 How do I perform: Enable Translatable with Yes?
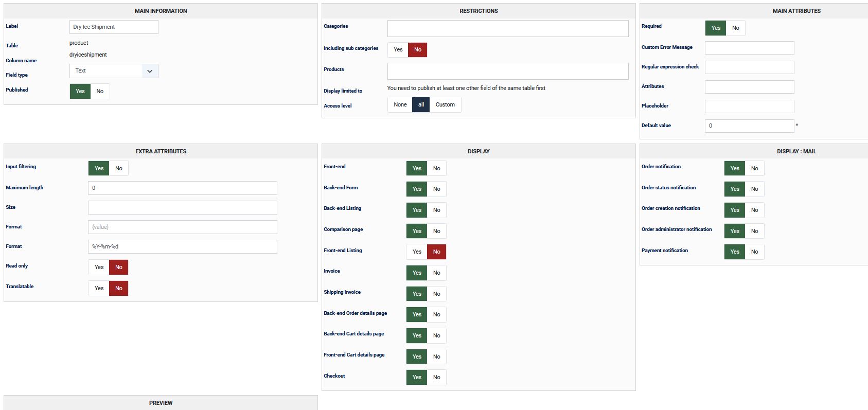[x=99, y=288]
